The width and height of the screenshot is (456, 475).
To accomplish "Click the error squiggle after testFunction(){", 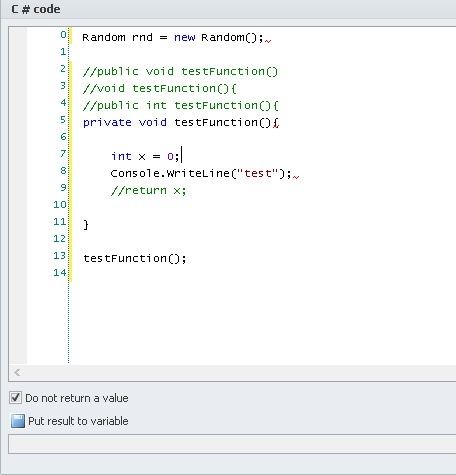I will point(276,125).
